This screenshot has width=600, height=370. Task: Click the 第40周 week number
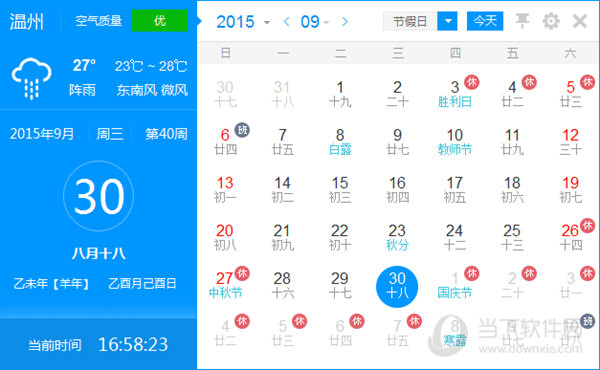(x=166, y=134)
